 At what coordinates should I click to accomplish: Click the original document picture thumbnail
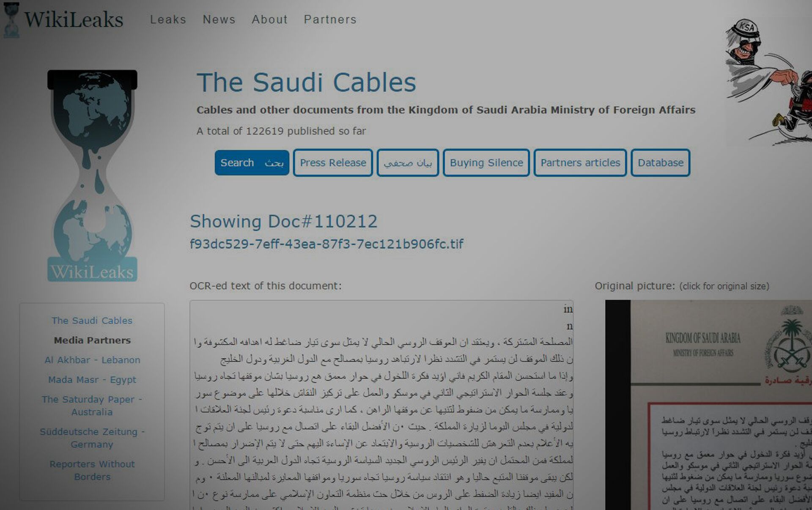click(708, 405)
